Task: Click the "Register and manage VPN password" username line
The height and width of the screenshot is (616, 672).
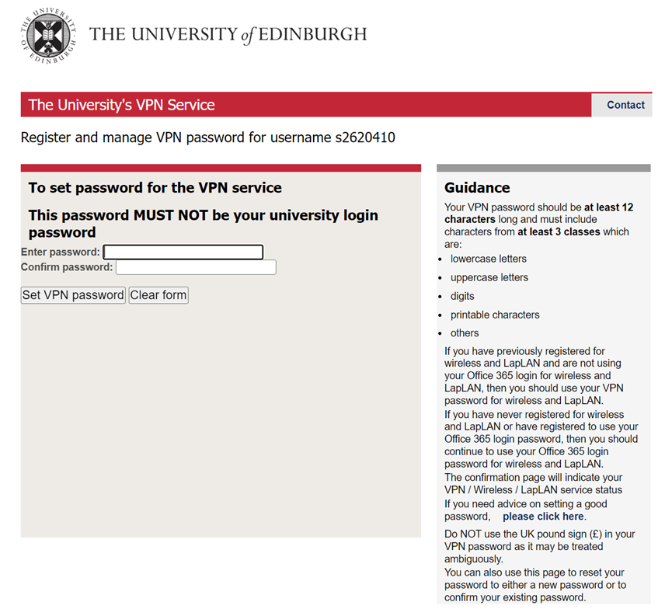Action: click(207, 138)
